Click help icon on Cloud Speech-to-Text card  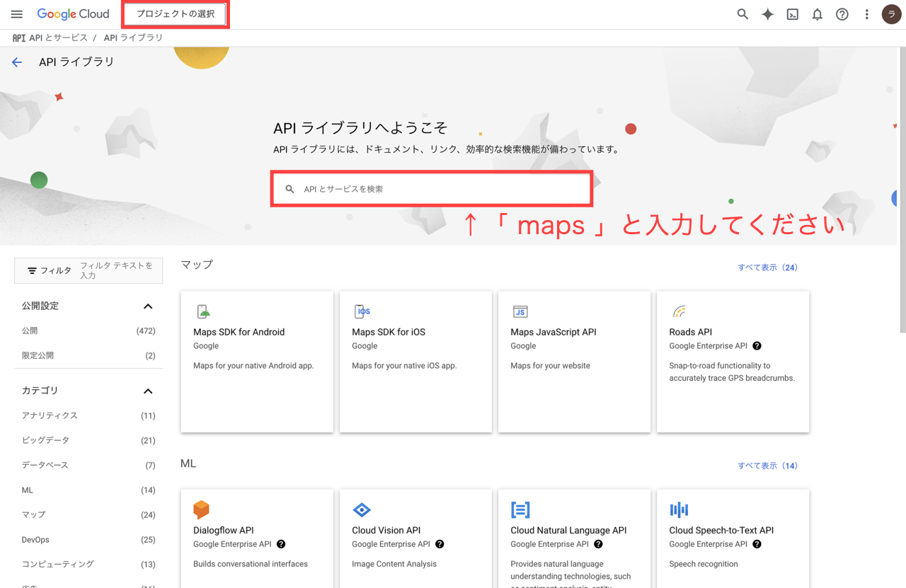[x=757, y=544]
